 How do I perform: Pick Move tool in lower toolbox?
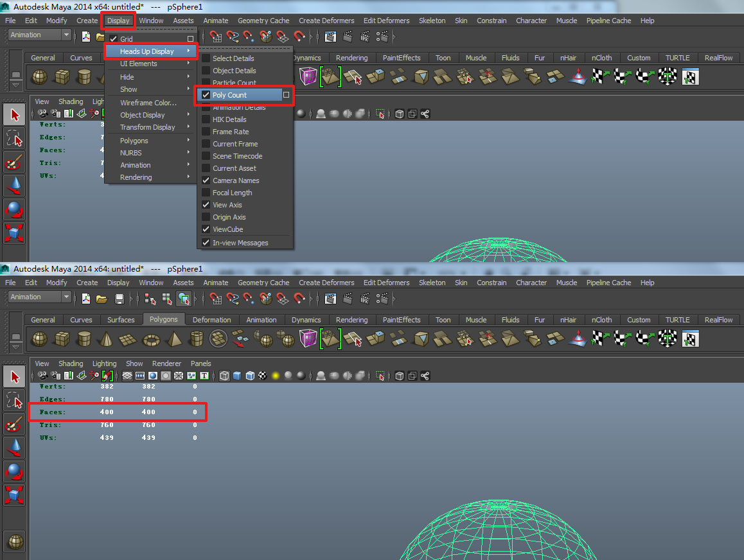tap(15, 448)
